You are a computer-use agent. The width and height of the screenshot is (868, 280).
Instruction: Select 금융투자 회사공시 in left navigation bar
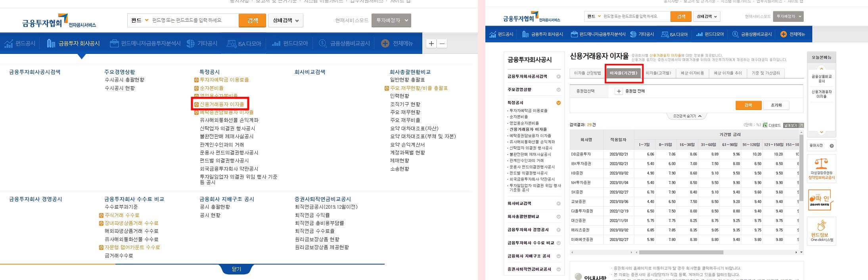pyautogui.click(x=73, y=44)
